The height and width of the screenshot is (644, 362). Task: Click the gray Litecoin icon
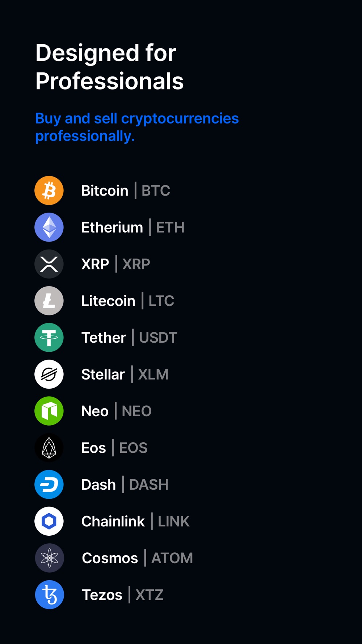point(49,301)
